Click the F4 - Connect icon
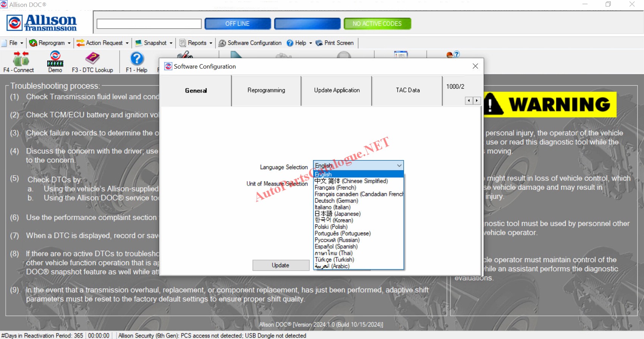644x339 pixels. pyautogui.click(x=20, y=59)
